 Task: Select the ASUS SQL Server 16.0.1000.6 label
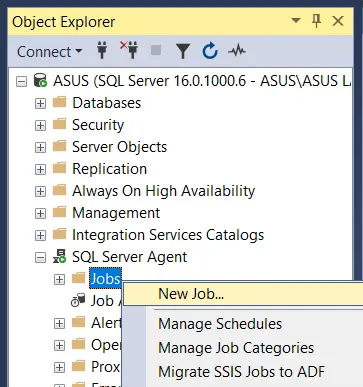[x=202, y=81]
